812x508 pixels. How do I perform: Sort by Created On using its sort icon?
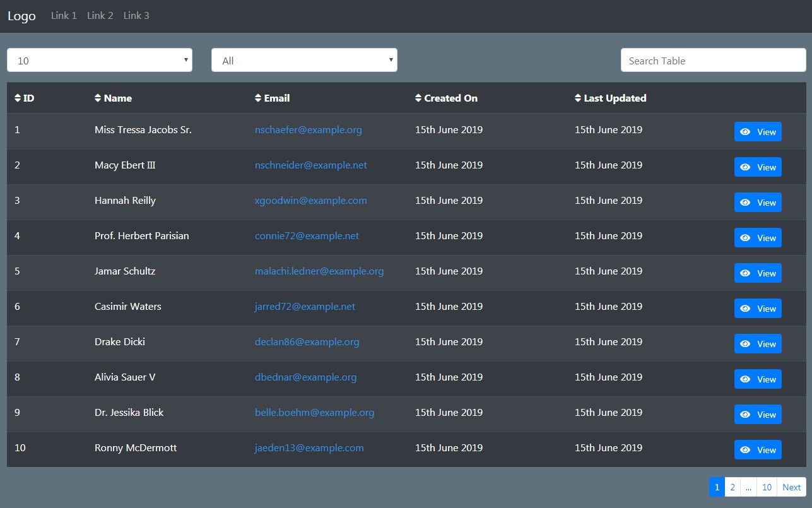[419, 98]
